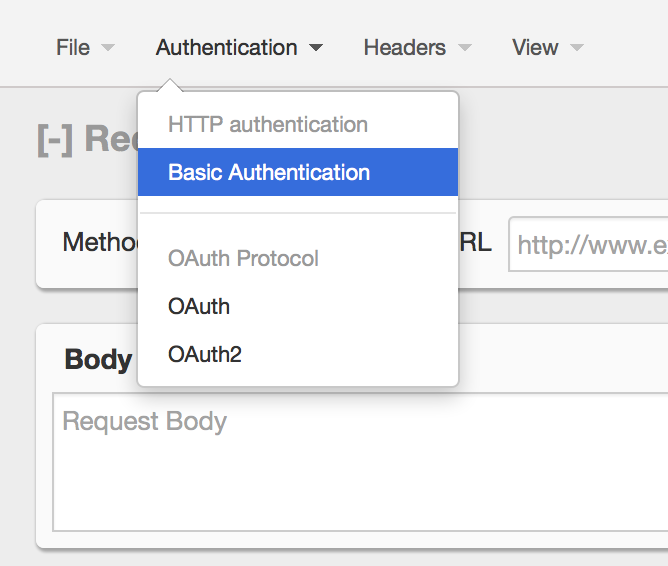This screenshot has height=566, width=668.
Task: Choose OAuth from the dropdown
Action: pos(199,306)
